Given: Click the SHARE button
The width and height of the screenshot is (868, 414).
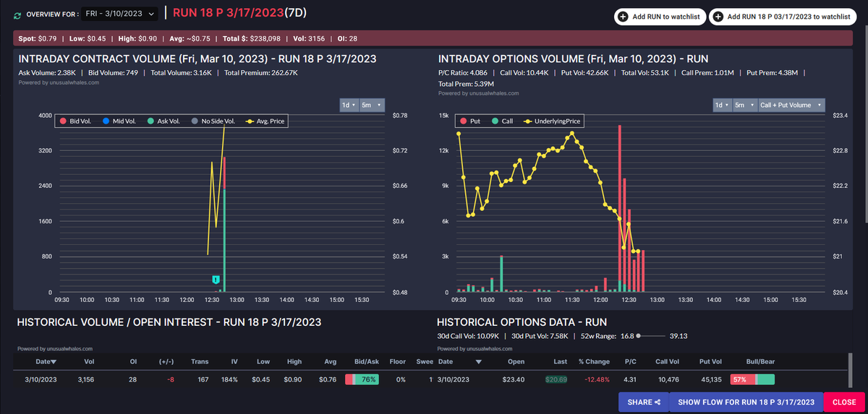Looking at the screenshot, I should (644, 402).
